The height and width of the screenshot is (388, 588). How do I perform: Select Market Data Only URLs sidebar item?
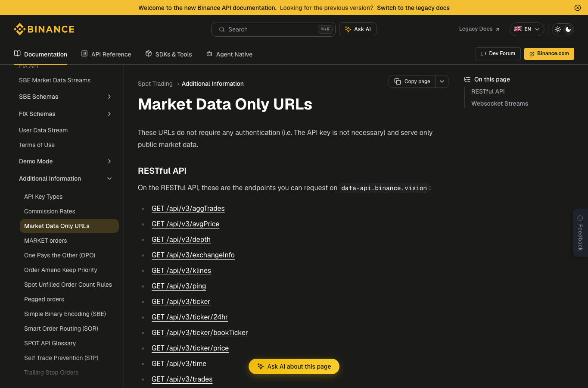point(69,226)
